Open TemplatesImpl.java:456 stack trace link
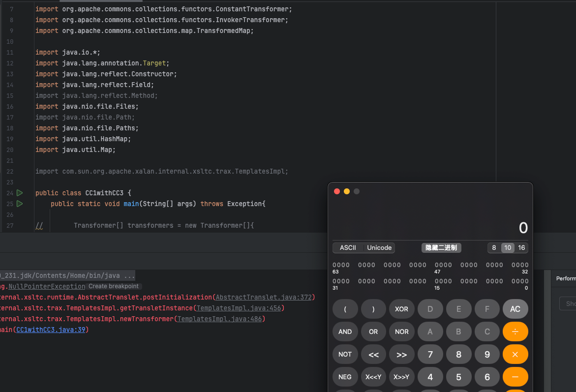576x392 pixels. click(239, 308)
